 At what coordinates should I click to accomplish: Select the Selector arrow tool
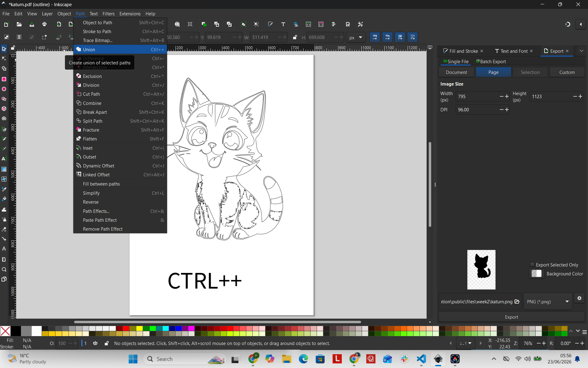coord(4,49)
